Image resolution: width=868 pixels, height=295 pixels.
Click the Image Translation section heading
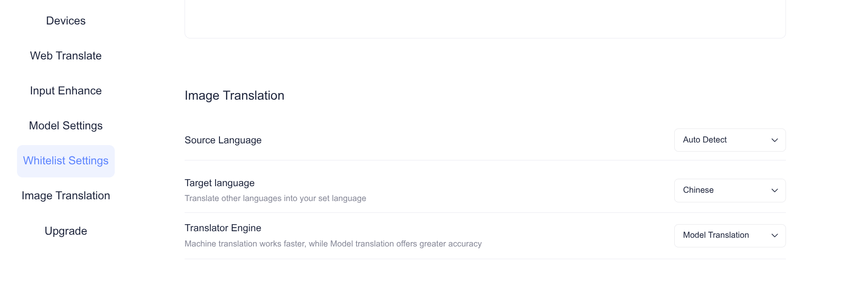(234, 96)
